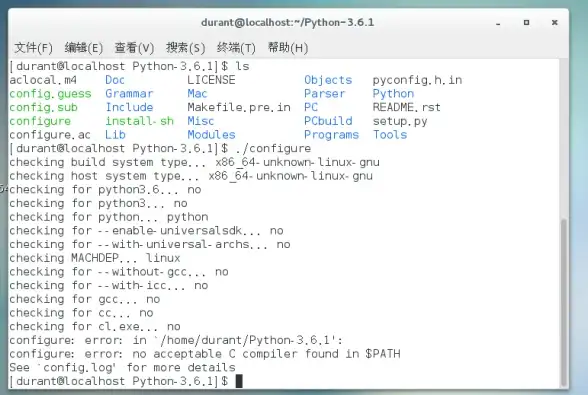Click the 'See config.log for more details' line
588x395 pixels.
[122, 368]
